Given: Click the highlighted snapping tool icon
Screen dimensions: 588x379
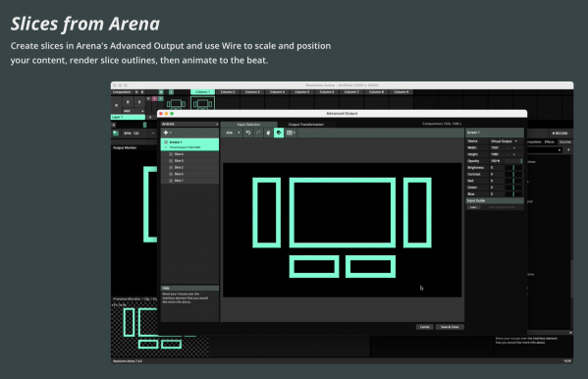Looking at the screenshot, I should tap(279, 133).
